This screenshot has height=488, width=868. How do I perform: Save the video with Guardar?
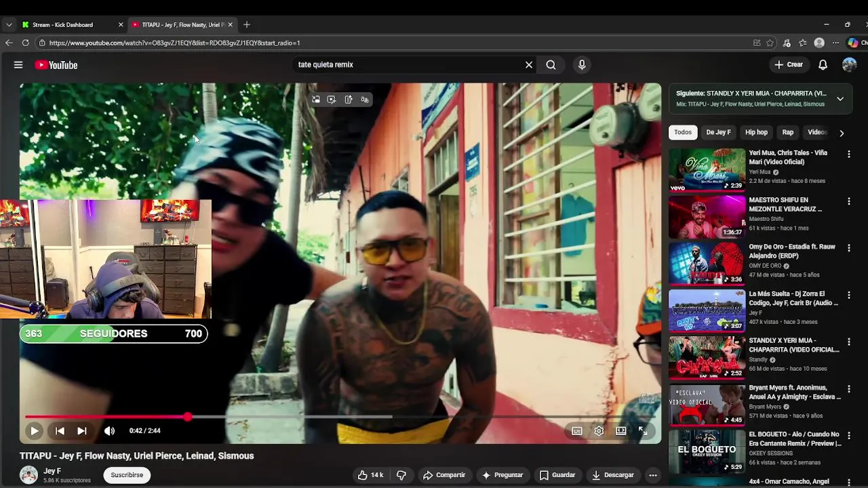pos(557,475)
